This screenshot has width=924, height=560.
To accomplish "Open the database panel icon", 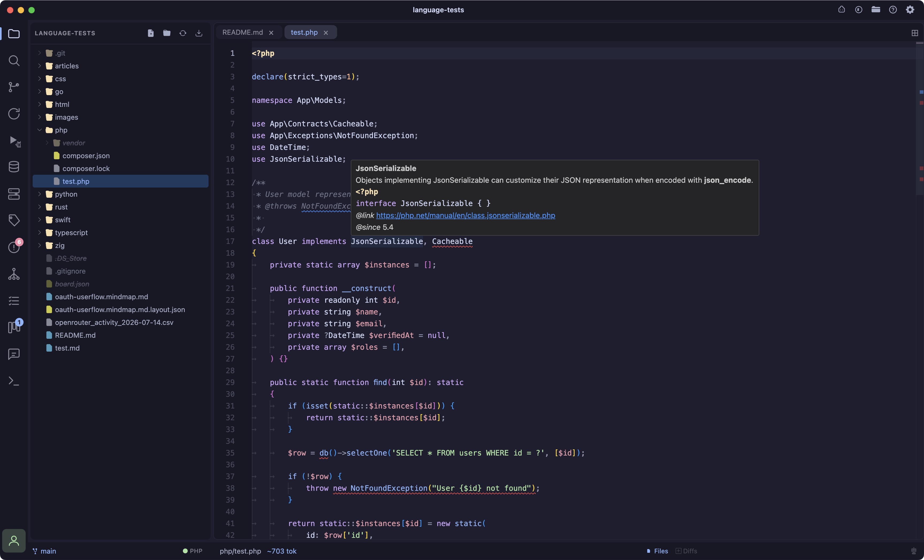I will [14, 167].
